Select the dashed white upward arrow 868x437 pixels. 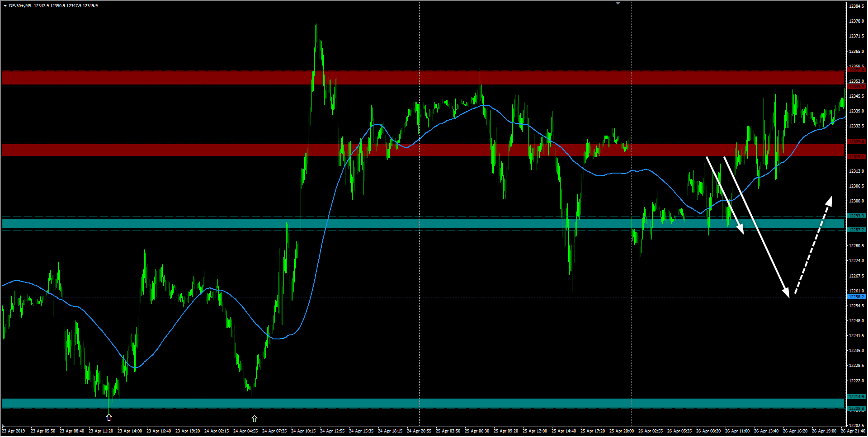[813, 245]
